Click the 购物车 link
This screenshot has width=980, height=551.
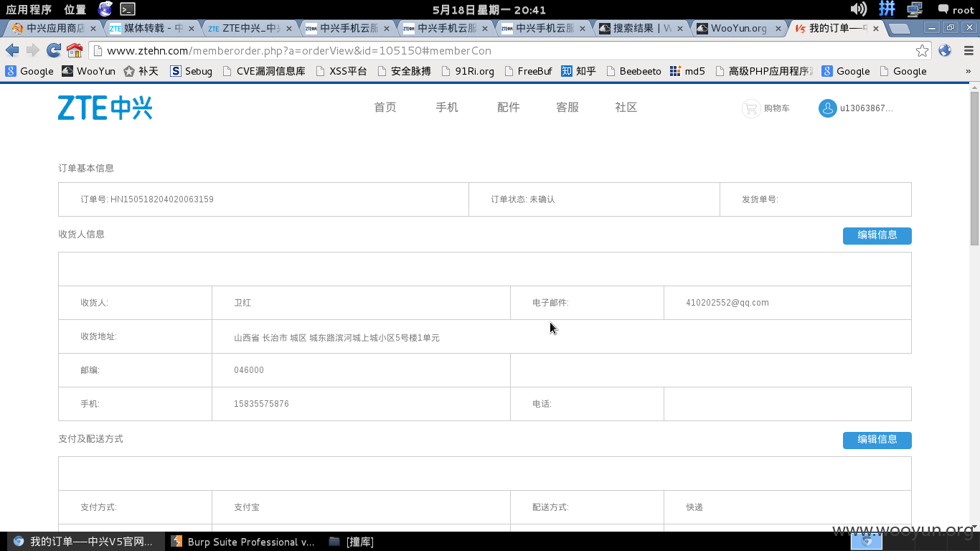click(x=777, y=108)
